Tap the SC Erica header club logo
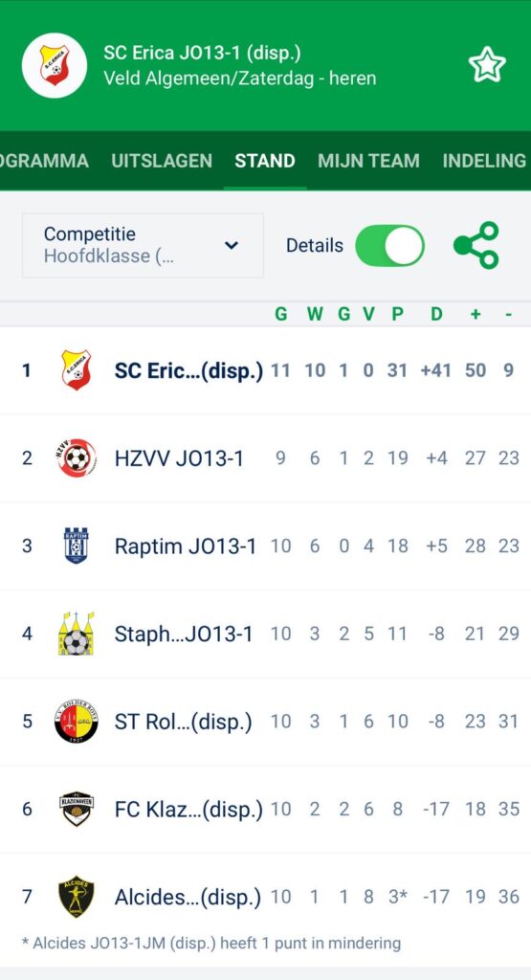 click(x=55, y=65)
